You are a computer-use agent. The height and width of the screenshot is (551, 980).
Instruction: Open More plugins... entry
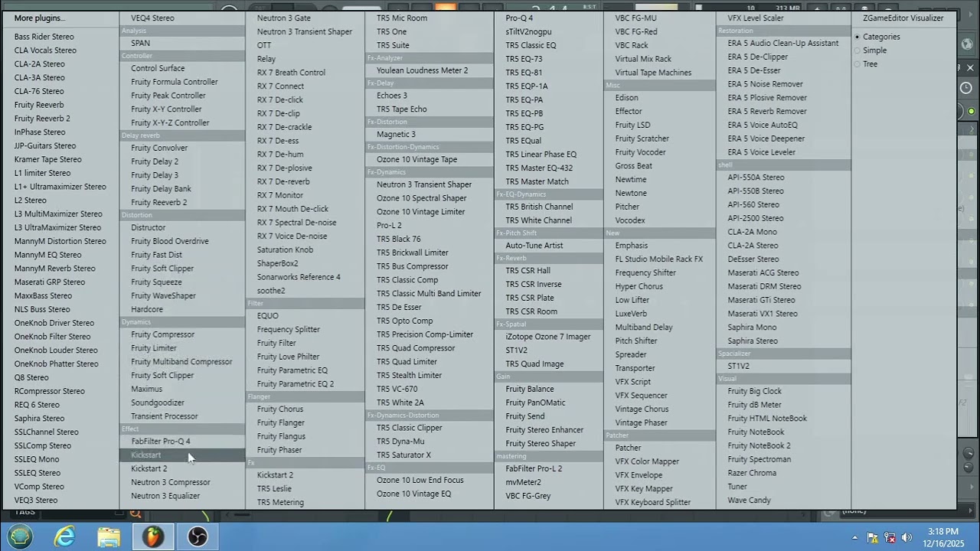pyautogui.click(x=39, y=18)
